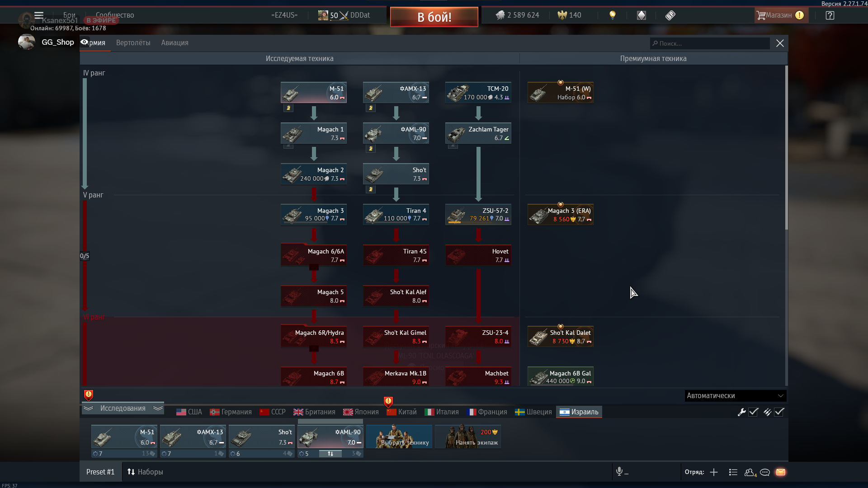Click the research tree vertical scrollbar
Screen dimensions: 868x488
pyautogui.click(x=786, y=147)
